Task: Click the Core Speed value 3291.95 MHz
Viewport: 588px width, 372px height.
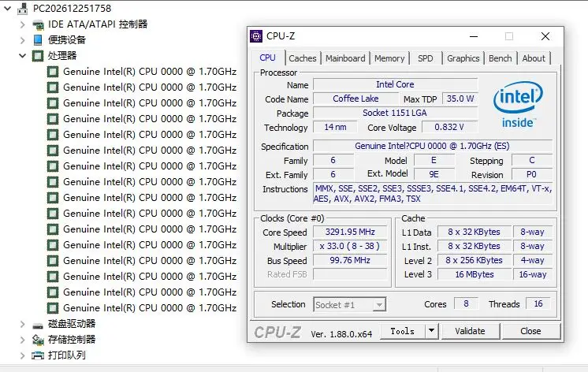Action: [350, 232]
